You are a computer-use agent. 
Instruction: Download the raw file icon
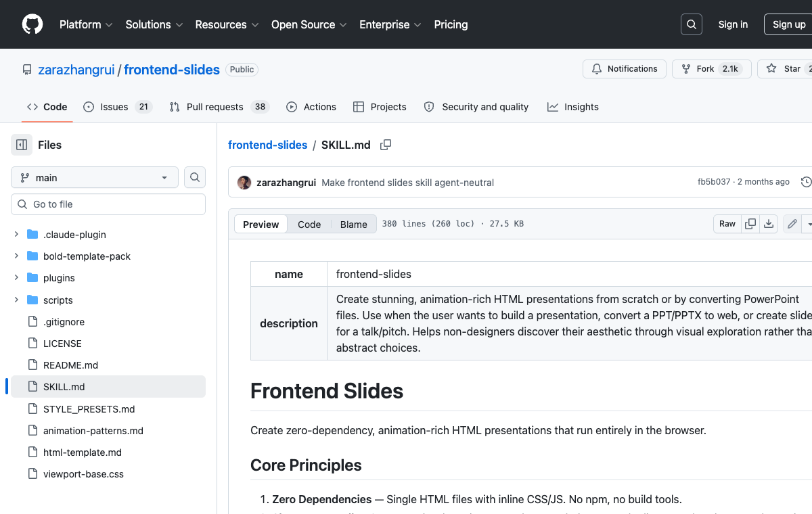[769, 224]
